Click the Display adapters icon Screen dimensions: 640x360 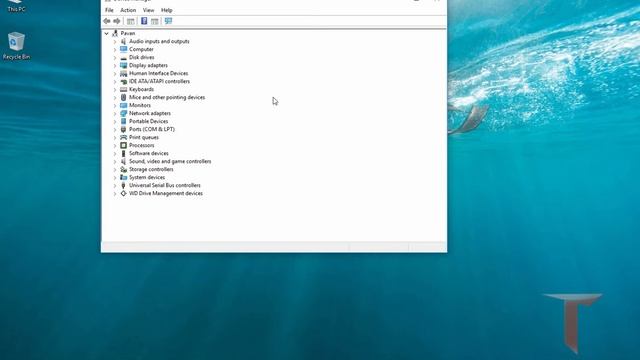pyautogui.click(x=123, y=65)
